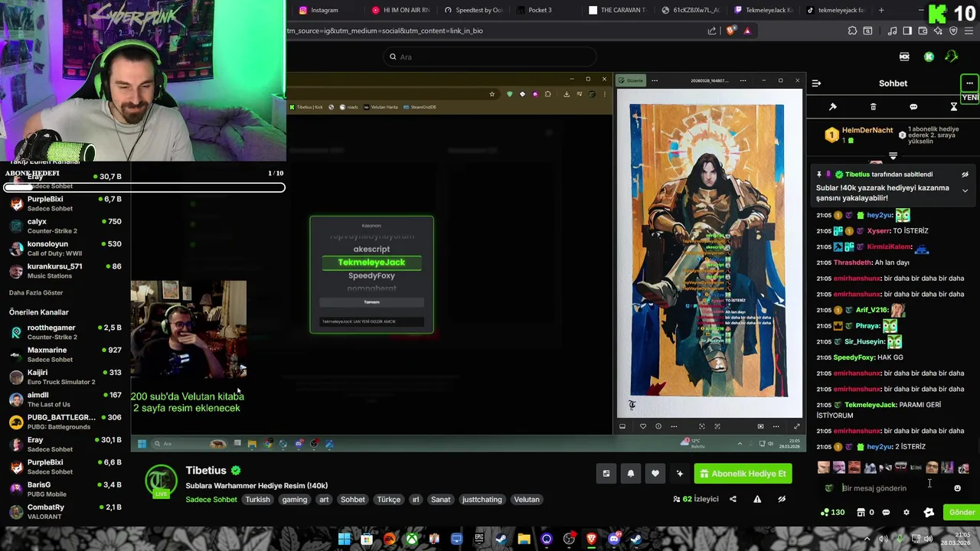Select the moderation hammer icon in chat
980x551 pixels.
coord(833,107)
